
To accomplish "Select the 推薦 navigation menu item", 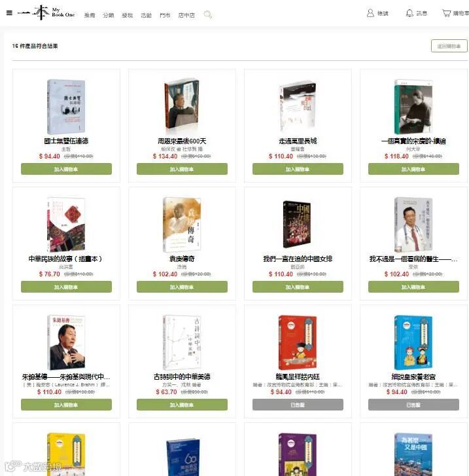I will 90,15.
